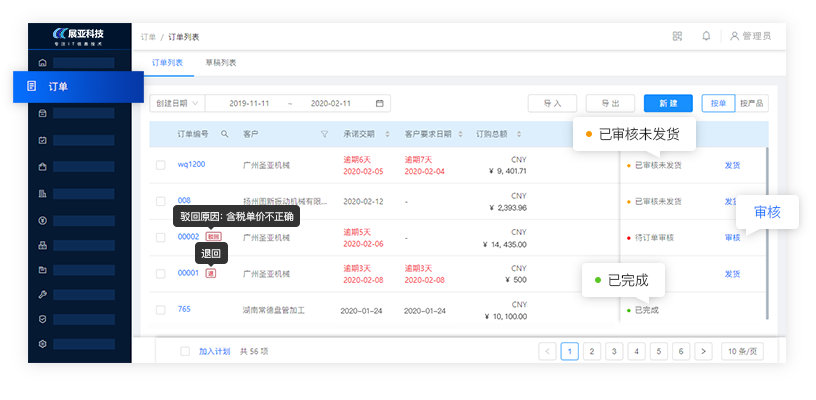Open the calendar-check sidebar icon
Viewport: 816px width, 400px height.
[x=43, y=140]
